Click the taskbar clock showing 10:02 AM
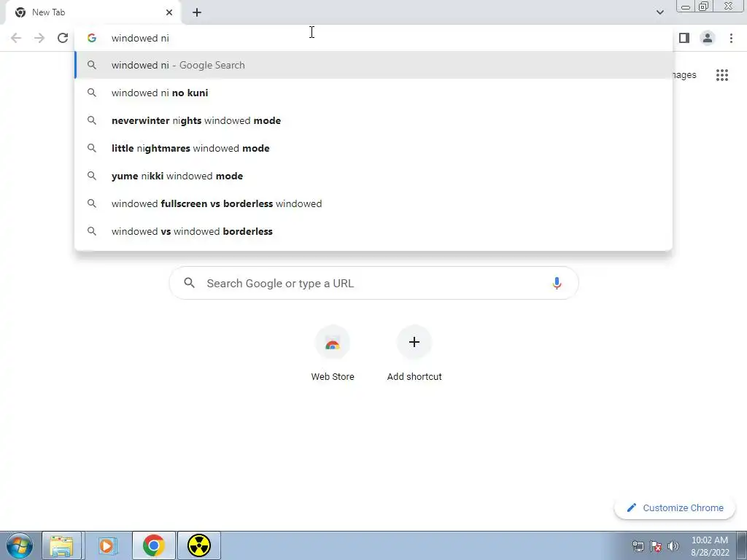Viewport: 747px width, 560px height. click(x=709, y=546)
